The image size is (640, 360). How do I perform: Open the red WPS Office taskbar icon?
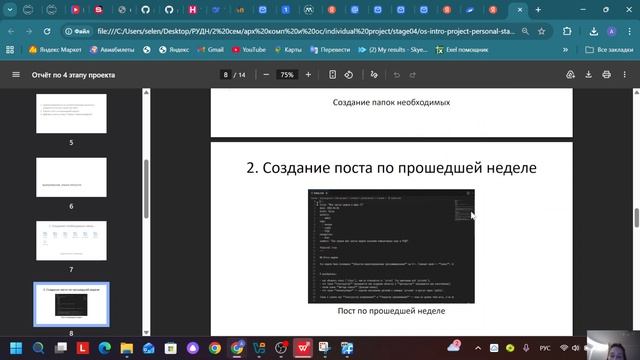pyautogui.click(x=302, y=348)
